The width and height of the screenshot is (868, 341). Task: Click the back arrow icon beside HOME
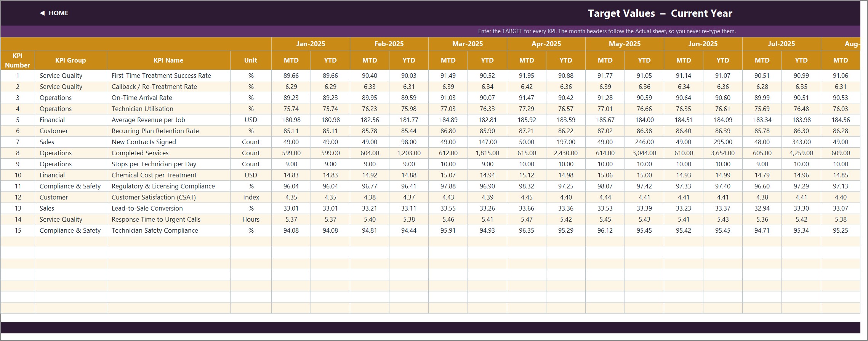42,13
